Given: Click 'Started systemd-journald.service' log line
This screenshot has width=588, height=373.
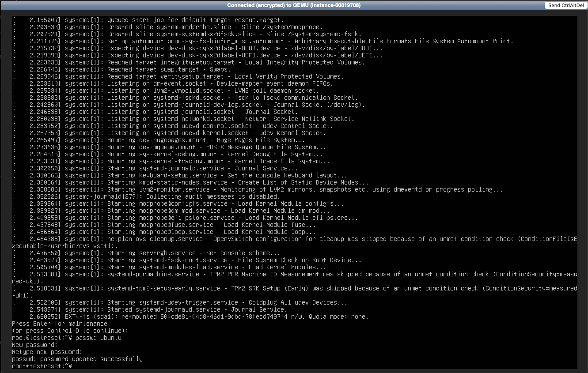Looking at the screenshot, I should [177, 309].
